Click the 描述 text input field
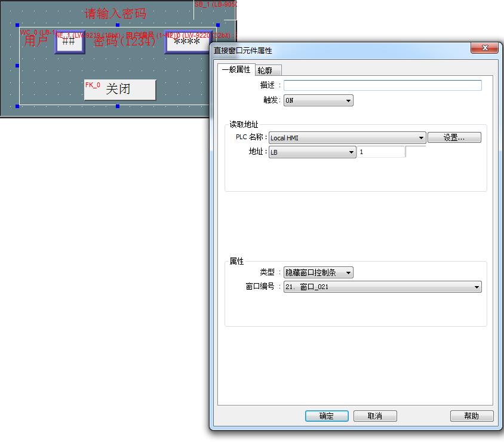 point(382,85)
